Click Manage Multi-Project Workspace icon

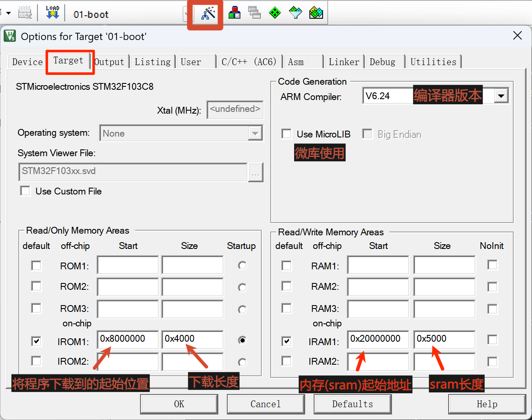click(255, 13)
